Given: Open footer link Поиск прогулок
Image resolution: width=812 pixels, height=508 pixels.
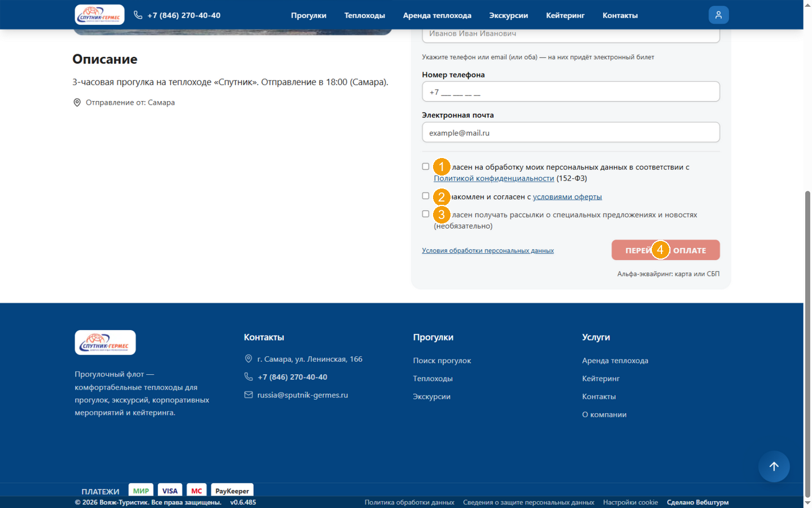Looking at the screenshot, I should pos(442,361).
